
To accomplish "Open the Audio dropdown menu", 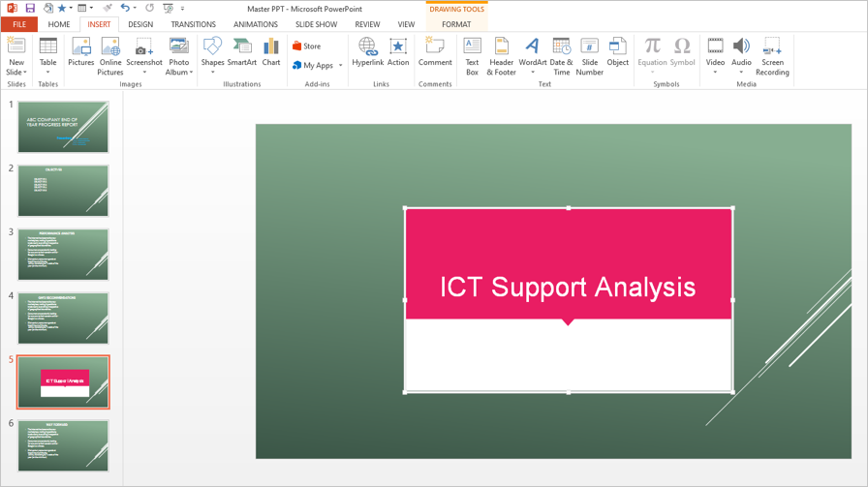I will (741, 73).
